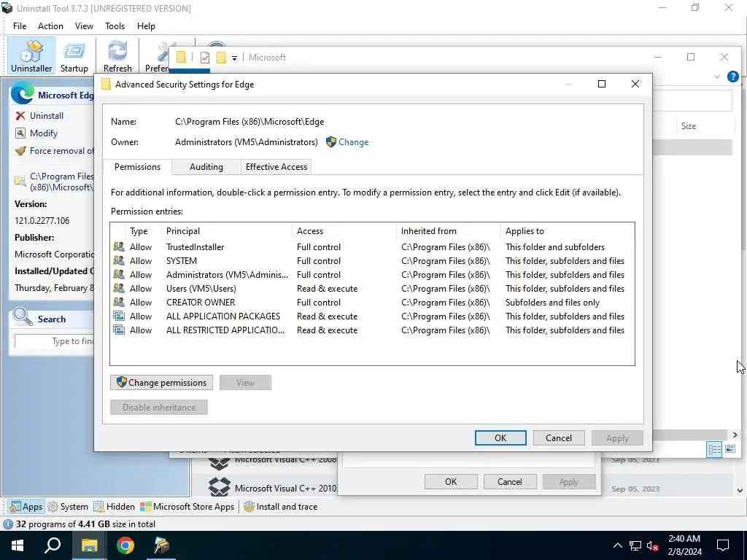Open File Explorer from taskbar
The width and height of the screenshot is (747, 560).
pyautogui.click(x=89, y=545)
